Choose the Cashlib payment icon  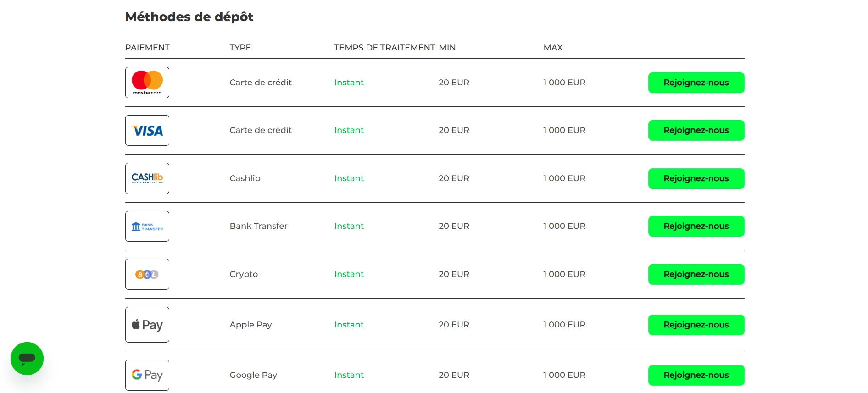point(147,178)
